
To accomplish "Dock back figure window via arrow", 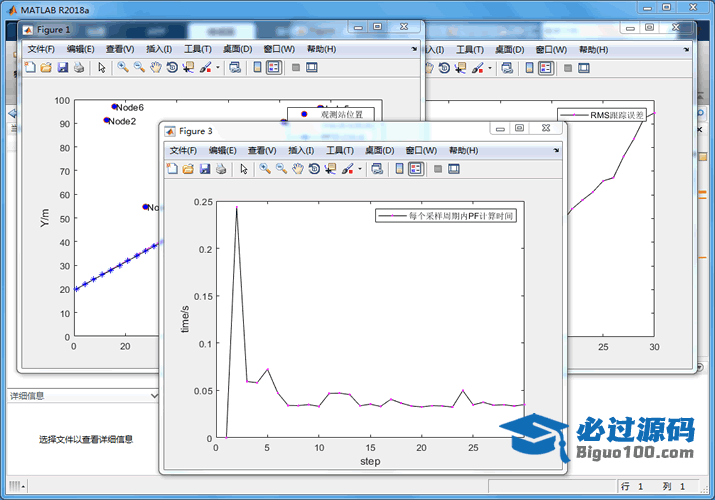I will click(686, 49).
